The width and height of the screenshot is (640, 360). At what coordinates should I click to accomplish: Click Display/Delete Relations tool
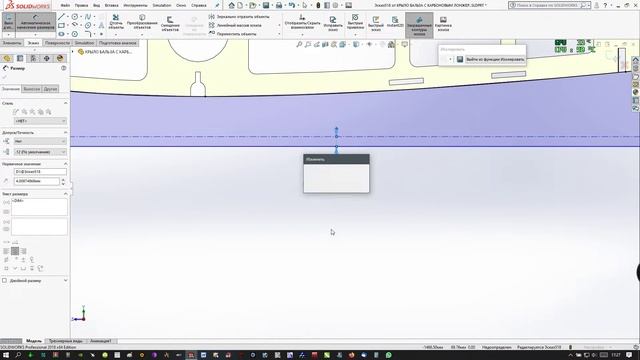pos(302,22)
